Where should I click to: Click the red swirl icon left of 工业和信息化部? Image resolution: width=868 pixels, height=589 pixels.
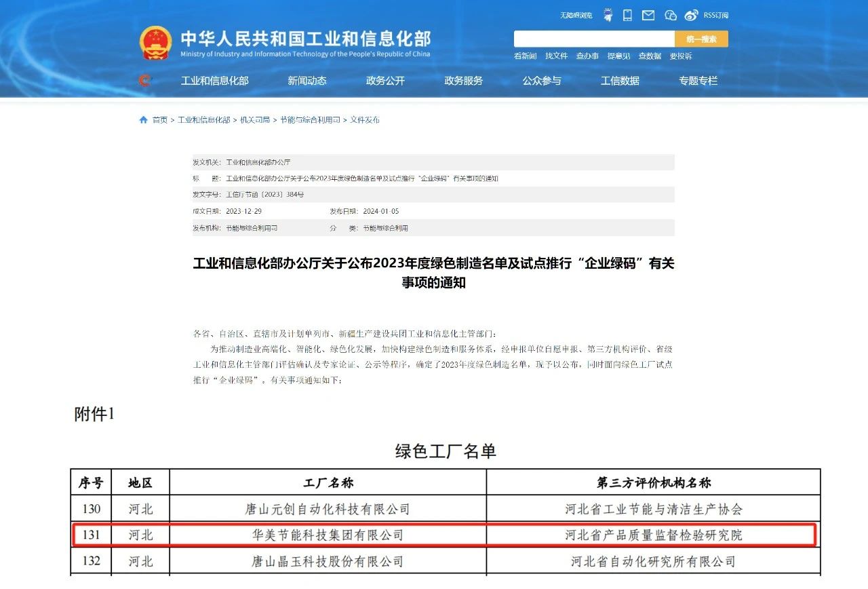tap(145, 81)
